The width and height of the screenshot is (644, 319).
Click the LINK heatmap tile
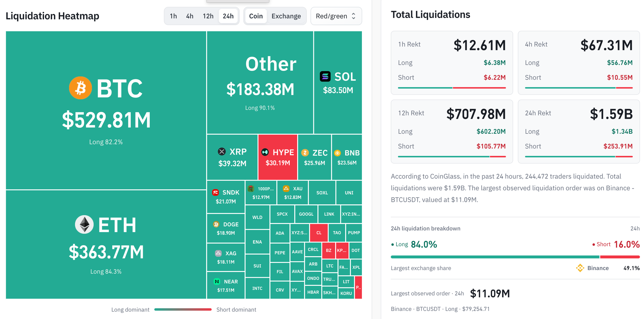[329, 214]
